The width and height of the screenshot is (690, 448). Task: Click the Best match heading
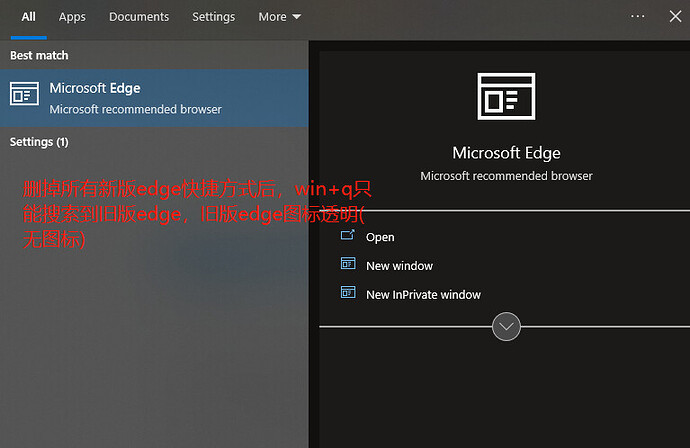39,55
